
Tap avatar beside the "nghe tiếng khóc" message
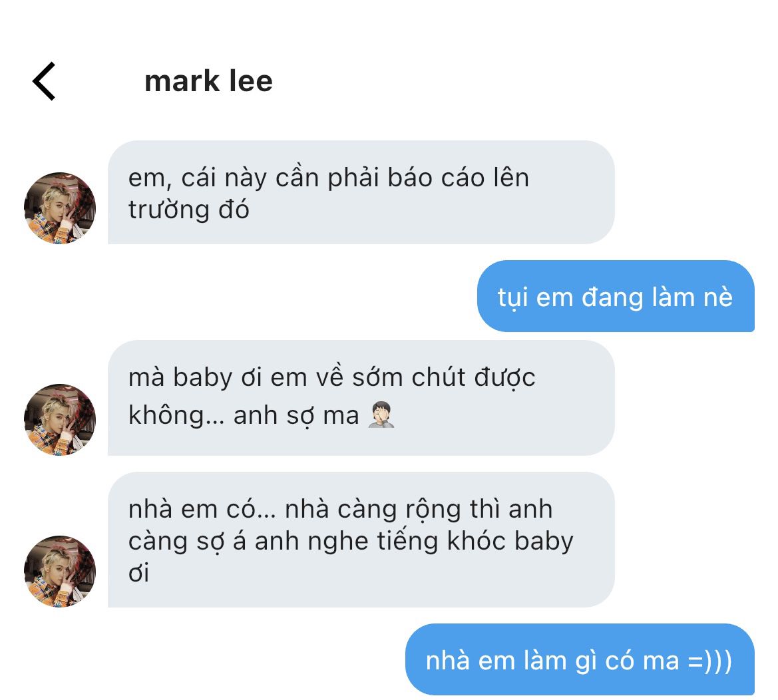60,571
